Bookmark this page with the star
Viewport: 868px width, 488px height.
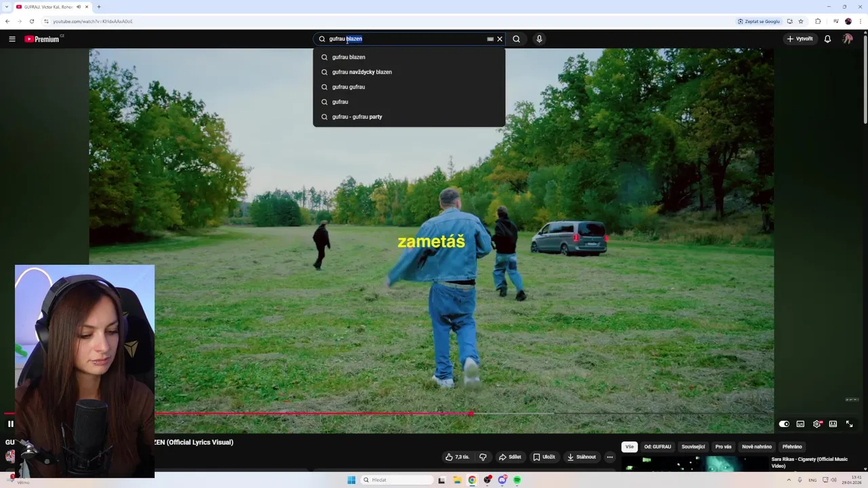[x=801, y=21]
